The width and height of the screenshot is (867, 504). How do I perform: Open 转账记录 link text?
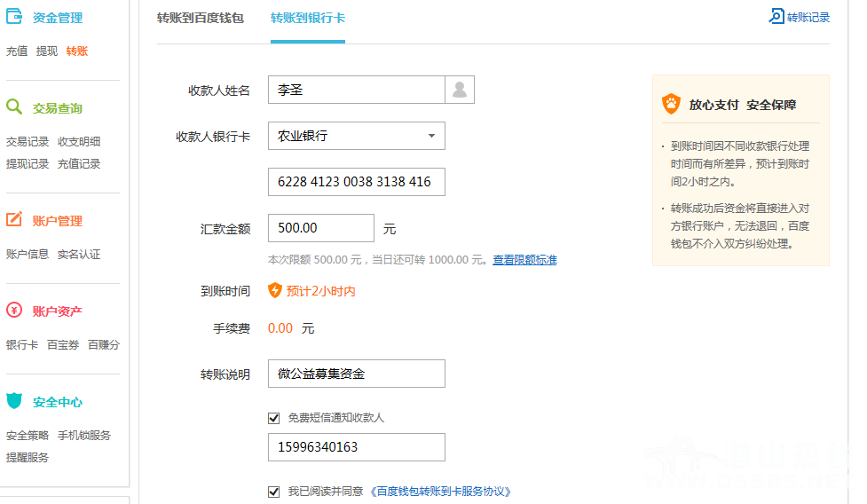(x=808, y=18)
